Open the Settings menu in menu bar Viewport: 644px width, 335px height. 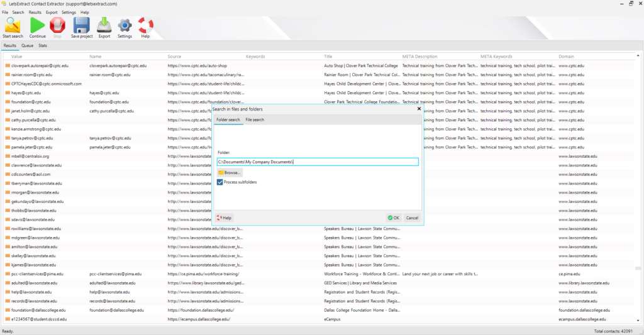tap(69, 13)
